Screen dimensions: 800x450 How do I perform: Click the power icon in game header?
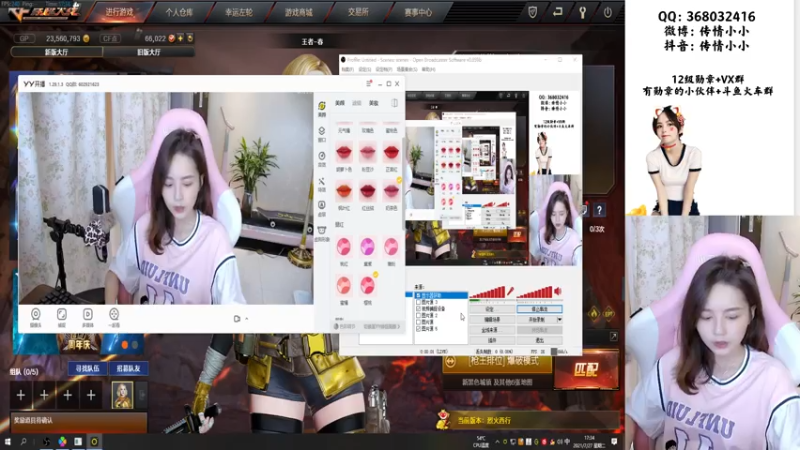click(608, 12)
